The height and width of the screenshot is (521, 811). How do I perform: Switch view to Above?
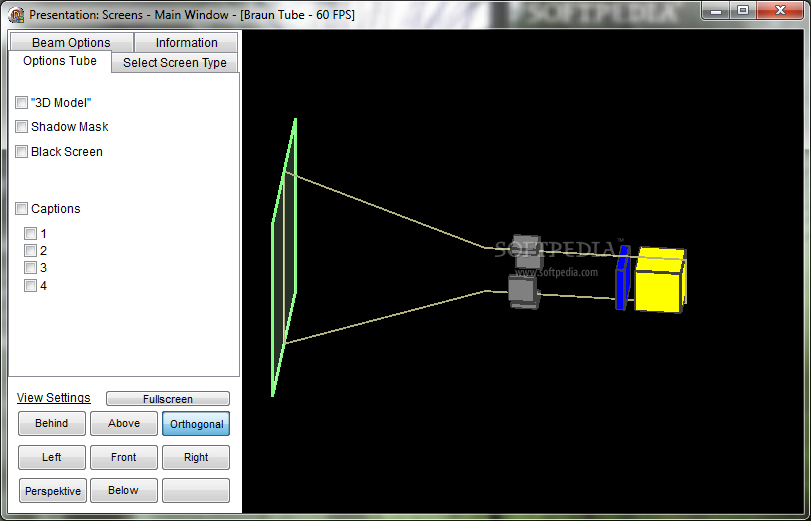(124, 423)
